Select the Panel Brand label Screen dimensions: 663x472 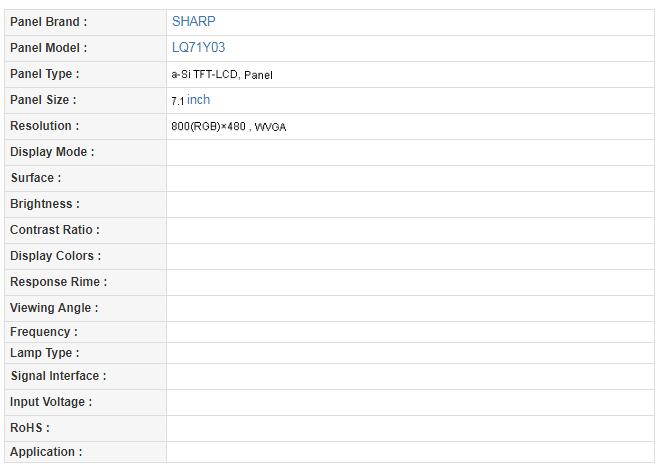[x=48, y=21]
